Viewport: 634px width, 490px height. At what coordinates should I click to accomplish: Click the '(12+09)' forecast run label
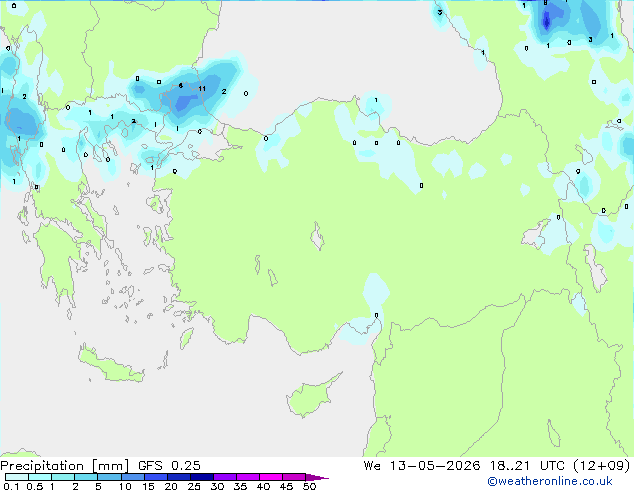pyautogui.click(x=602, y=466)
